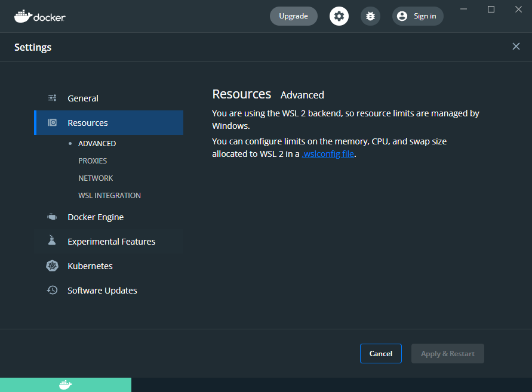Select the General settings icon
532x392 pixels.
point(52,98)
